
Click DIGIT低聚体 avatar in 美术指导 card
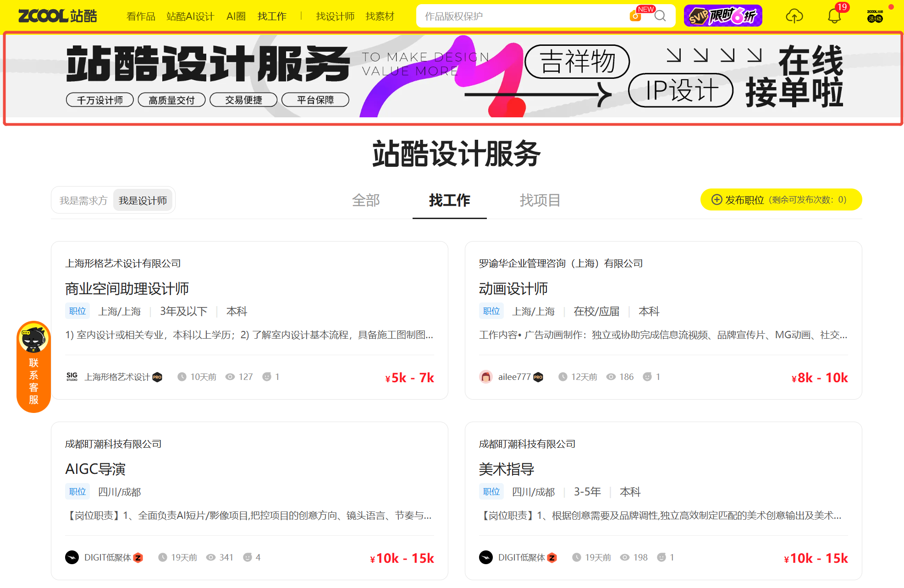click(486, 557)
